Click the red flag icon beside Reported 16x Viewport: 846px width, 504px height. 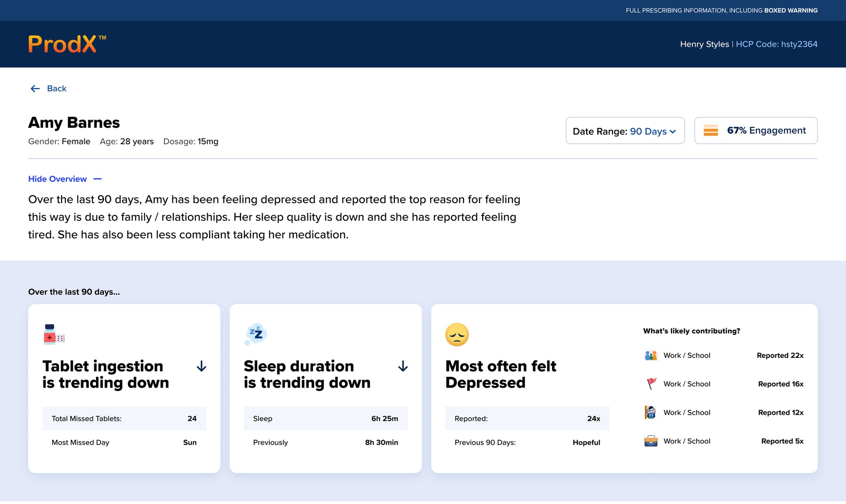click(x=651, y=384)
